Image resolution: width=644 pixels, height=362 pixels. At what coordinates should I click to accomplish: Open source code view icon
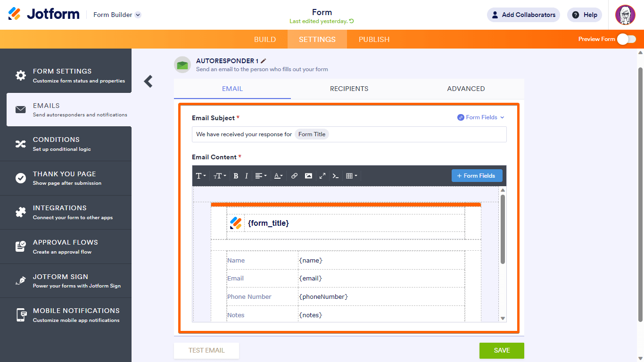336,176
